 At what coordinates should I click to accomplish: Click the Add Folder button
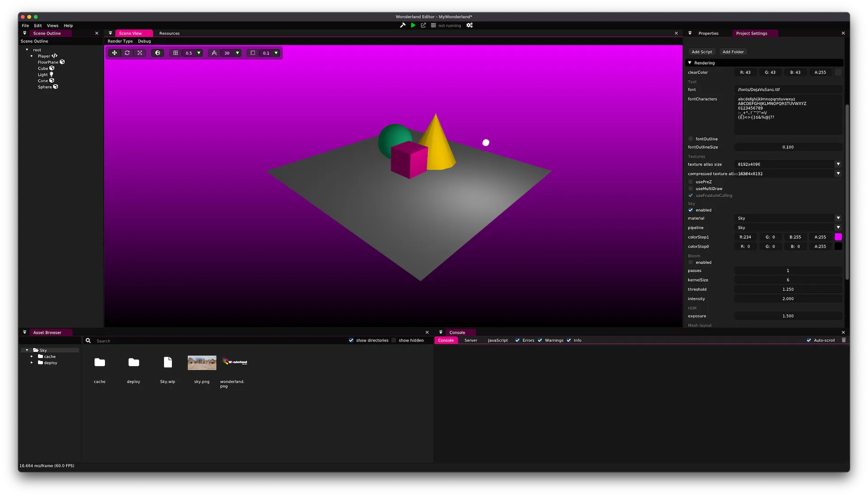[x=733, y=52]
